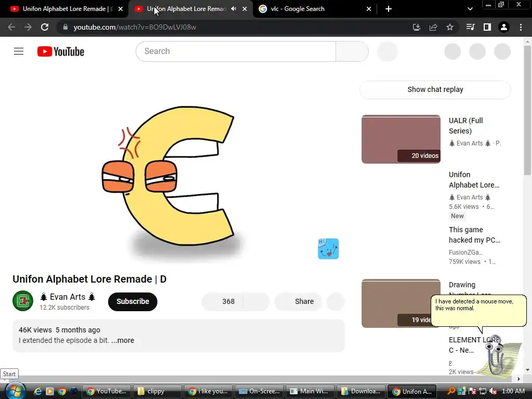
Task: Click the blue Hi channel watermark in video
Action: pos(328,249)
